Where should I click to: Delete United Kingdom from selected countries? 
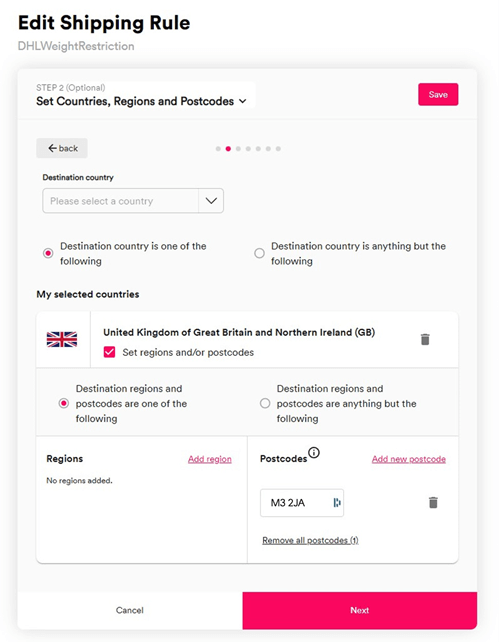(425, 339)
